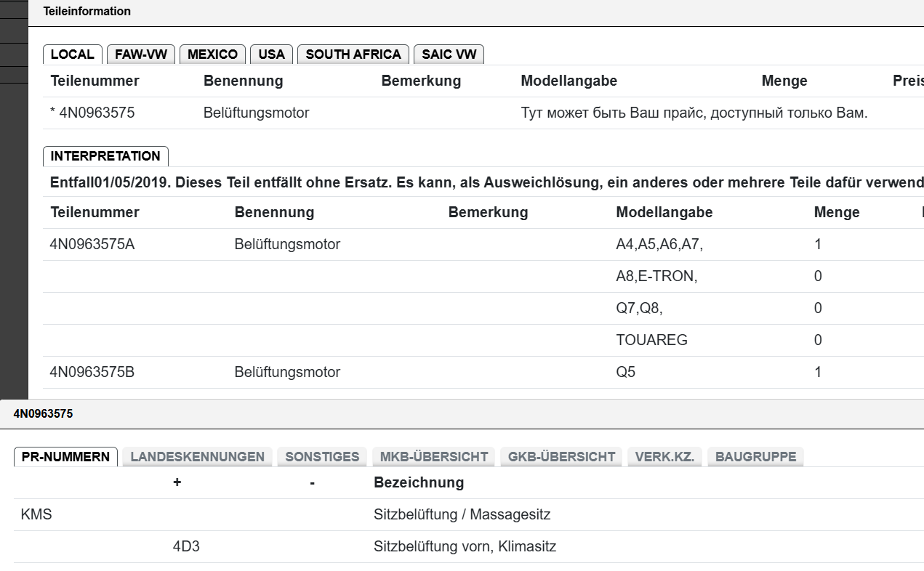Select the USA tab

pyautogui.click(x=271, y=54)
